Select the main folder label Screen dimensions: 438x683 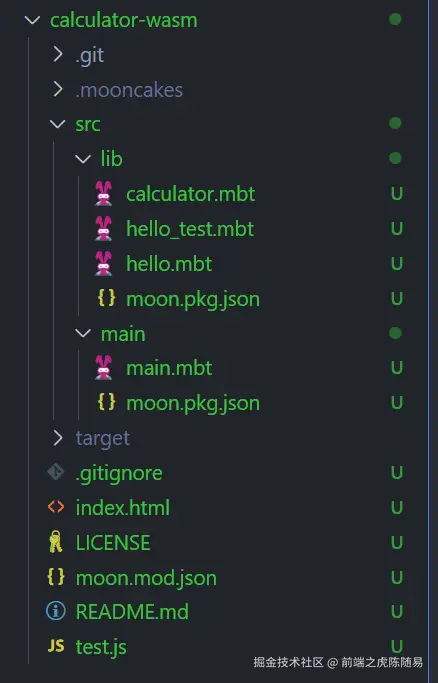(123, 334)
